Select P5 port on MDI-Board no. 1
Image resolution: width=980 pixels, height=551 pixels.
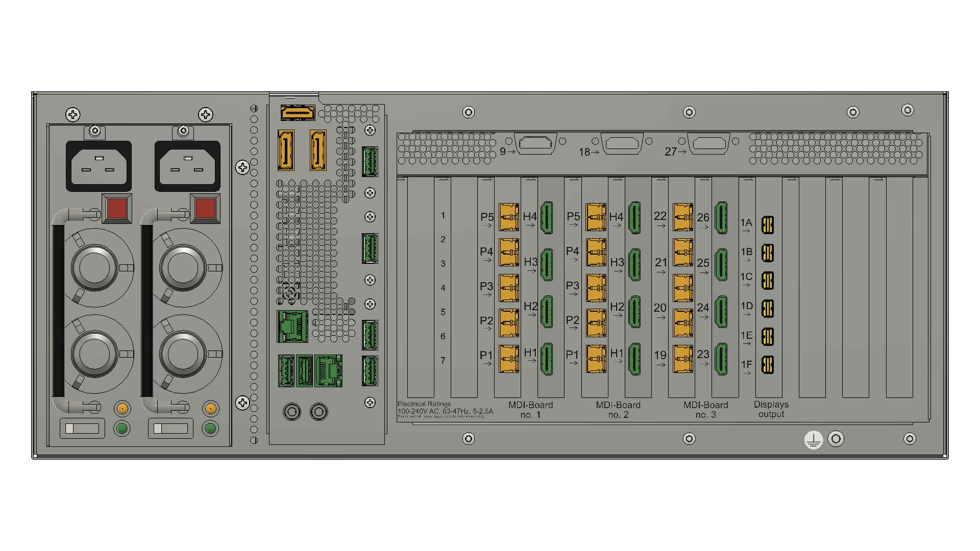509,217
